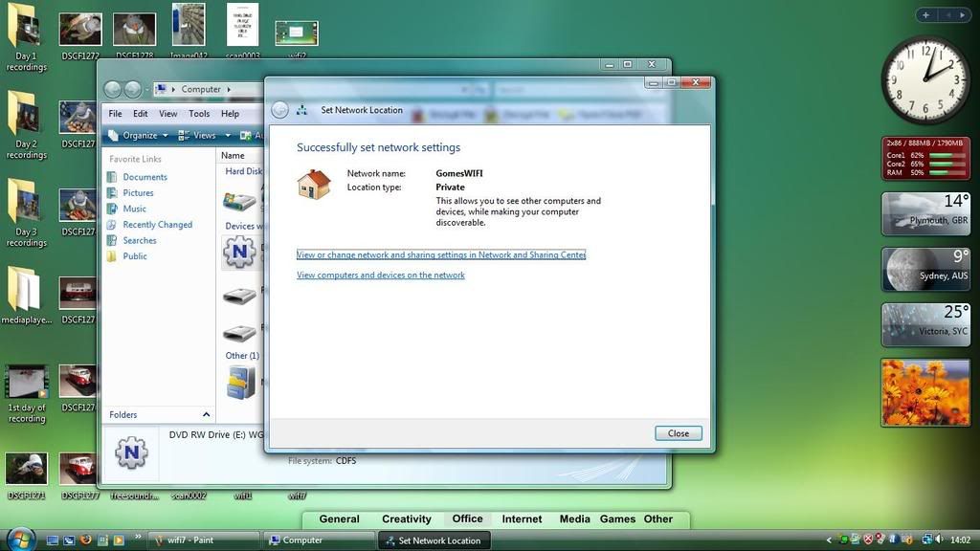Image resolution: width=980 pixels, height=551 pixels.
Task: Open the Plymouth, GBR weather gadget
Action: coord(925,213)
